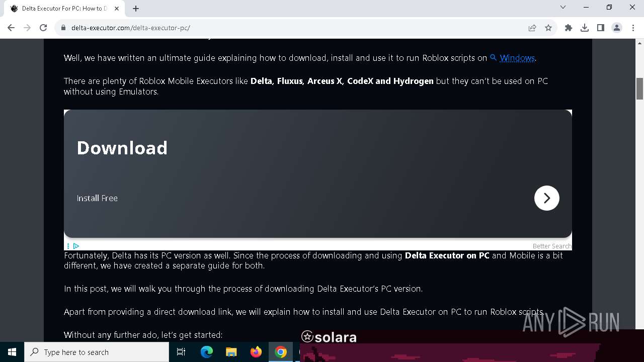Open the Windows hyperlink
The width and height of the screenshot is (644, 362).
pyautogui.click(x=517, y=58)
